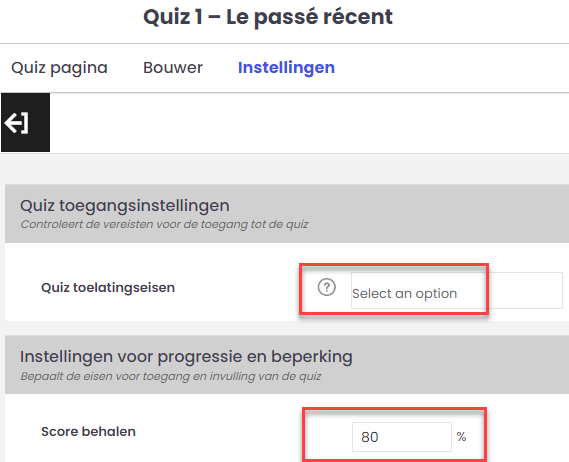Collapse the Quiz toegangsinstellingen section header
This screenshot has height=462, width=569.
tap(287, 213)
